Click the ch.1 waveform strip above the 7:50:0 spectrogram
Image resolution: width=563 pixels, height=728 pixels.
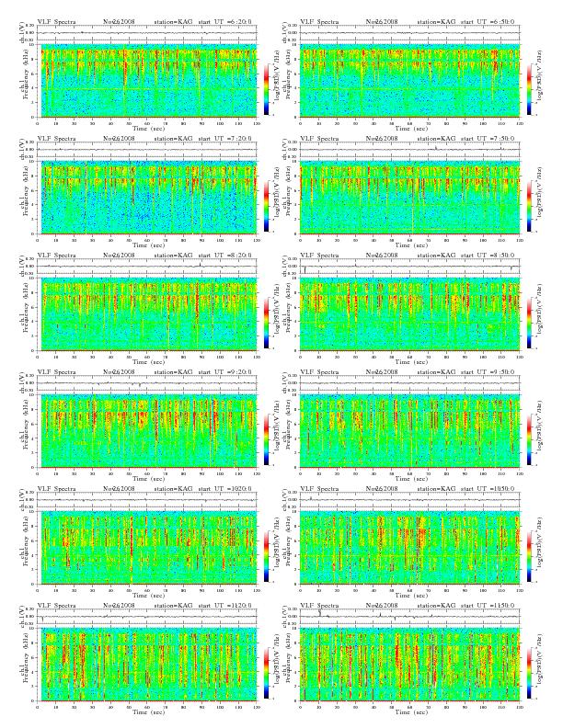[409, 150]
